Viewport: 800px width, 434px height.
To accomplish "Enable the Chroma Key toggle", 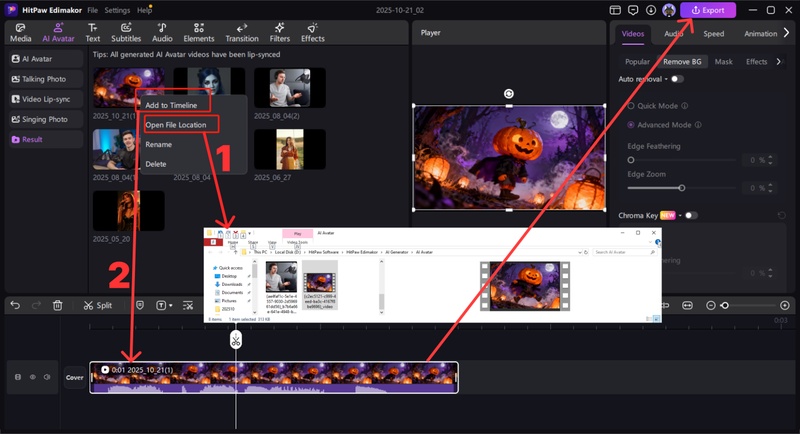I will (x=690, y=215).
